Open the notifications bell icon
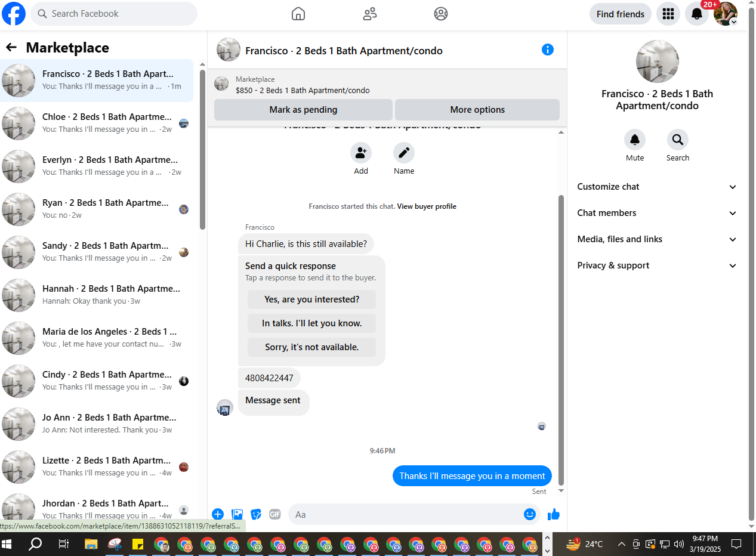 pos(697,14)
